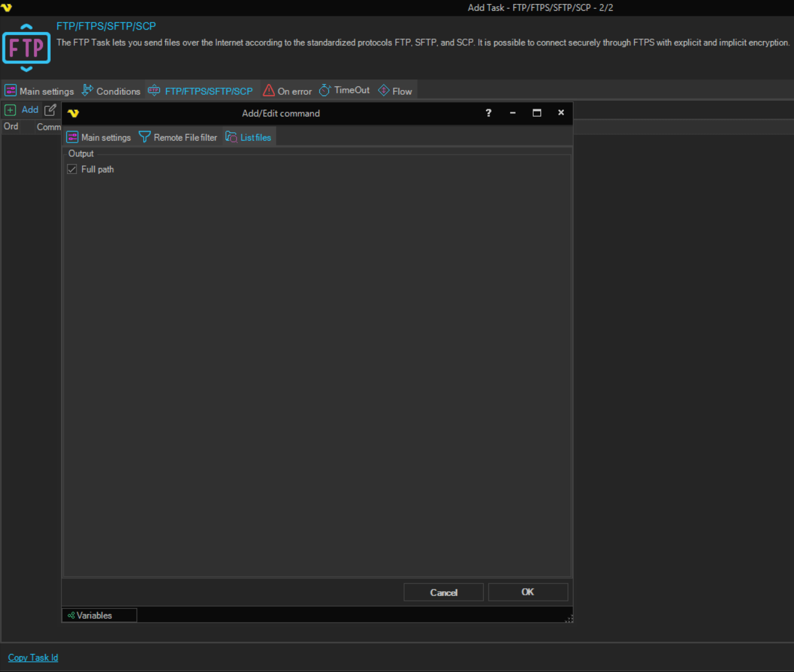Click the green plus Add icon
Screen dimensions: 794x672
click(10, 110)
